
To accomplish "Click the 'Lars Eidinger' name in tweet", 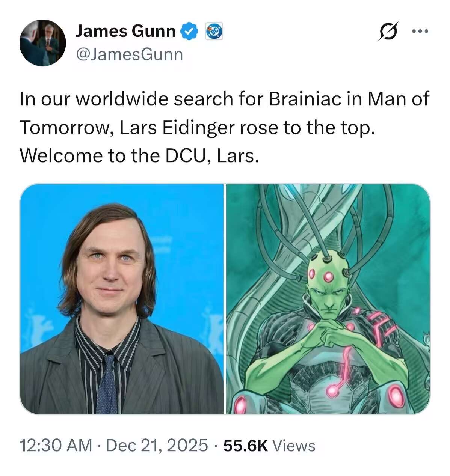I will point(177,128).
